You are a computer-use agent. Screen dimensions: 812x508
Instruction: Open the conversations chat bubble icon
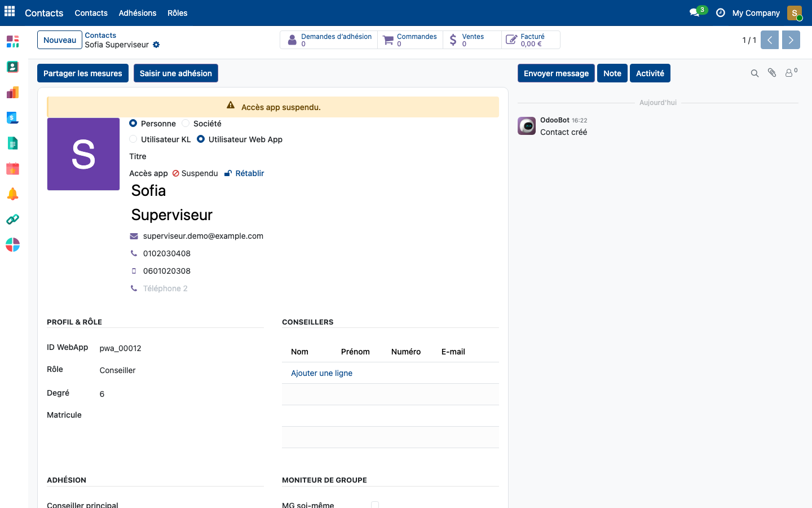pos(695,12)
